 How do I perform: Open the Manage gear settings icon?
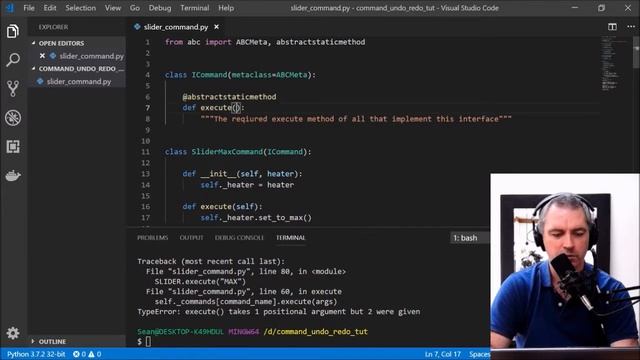click(x=13, y=333)
